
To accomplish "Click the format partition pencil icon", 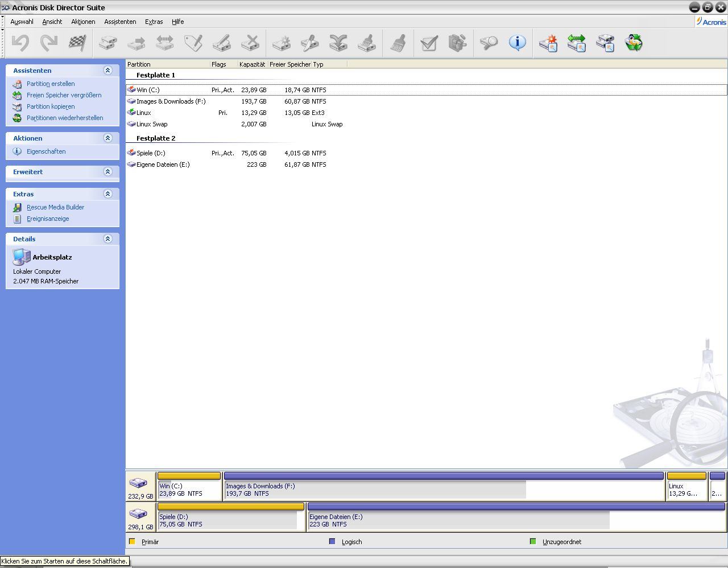I will [x=222, y=43].
